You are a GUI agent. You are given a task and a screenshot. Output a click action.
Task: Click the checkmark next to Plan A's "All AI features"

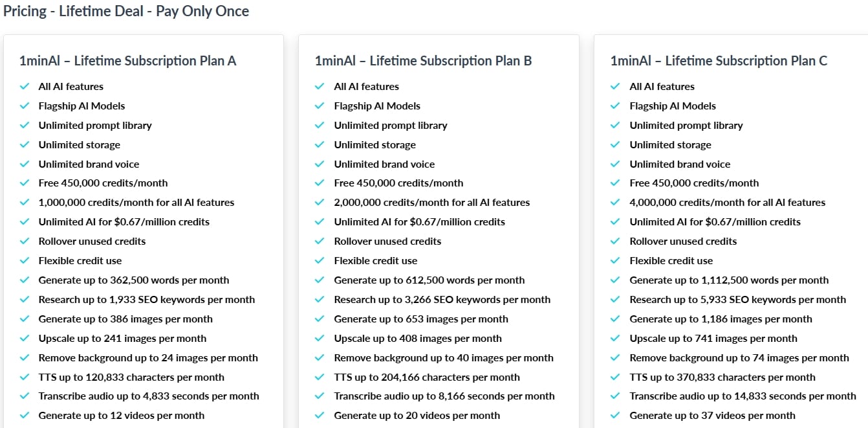[25, 86]
